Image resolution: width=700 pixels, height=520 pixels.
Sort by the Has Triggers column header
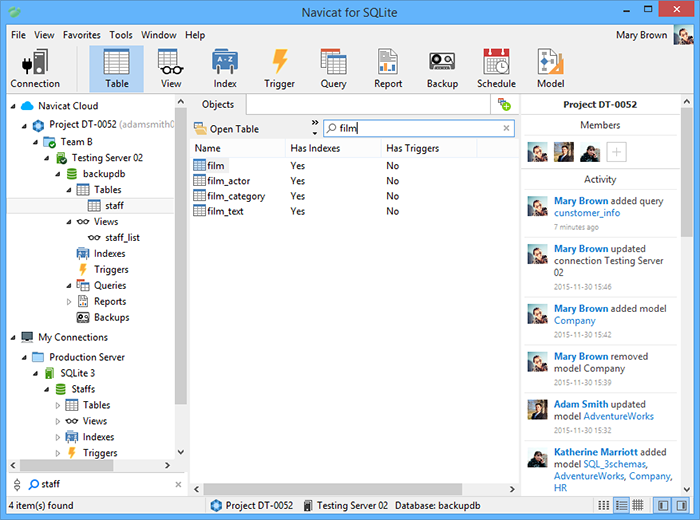coord(429,148)
